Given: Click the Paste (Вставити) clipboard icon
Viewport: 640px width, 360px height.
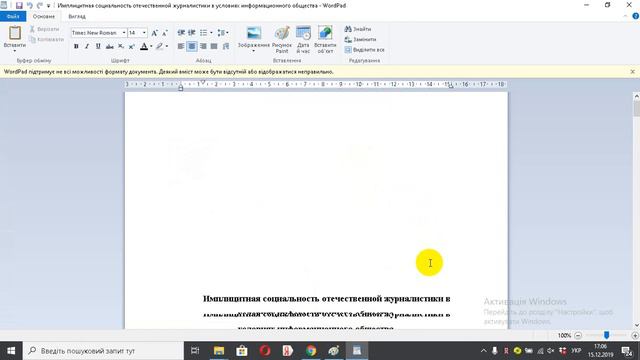Looking at the screenshot, I should click(x=15, y=33).
